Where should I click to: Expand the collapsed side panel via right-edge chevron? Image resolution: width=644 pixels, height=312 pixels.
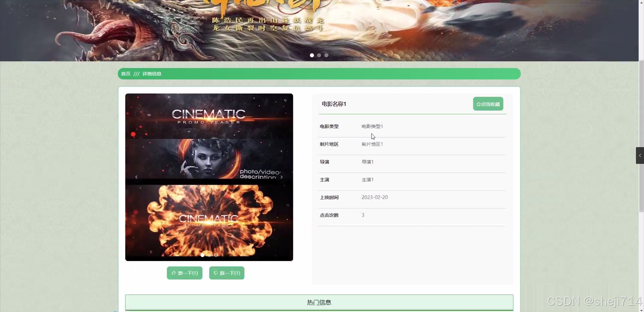click(640, 155)
